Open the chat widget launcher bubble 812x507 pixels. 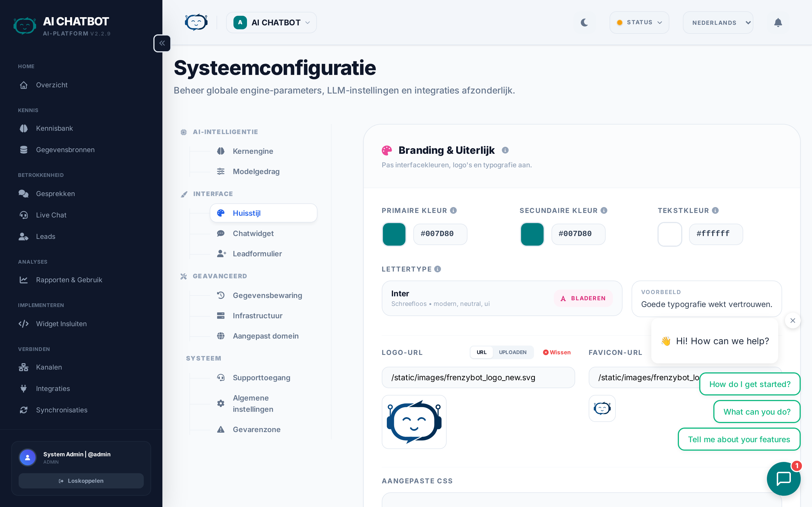783,478
